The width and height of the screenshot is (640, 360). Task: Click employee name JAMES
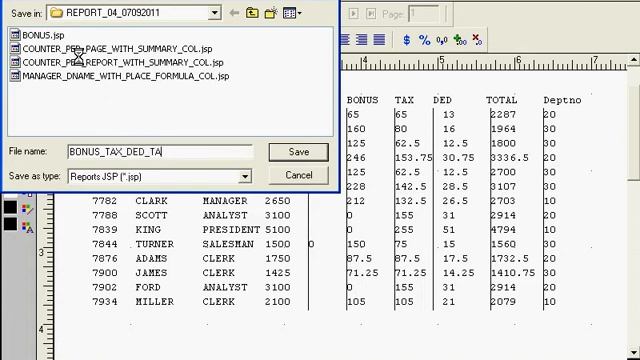(x=151, y=273)
